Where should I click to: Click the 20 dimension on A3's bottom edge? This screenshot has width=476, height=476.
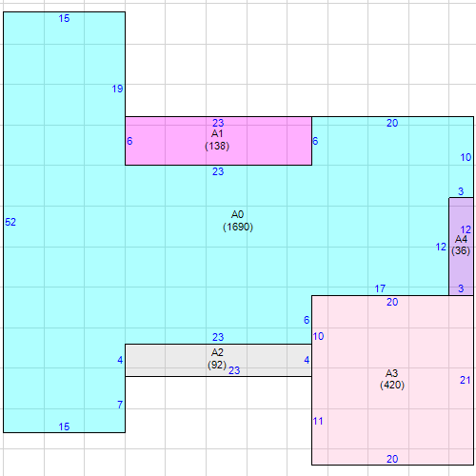[x=392, y=459]
